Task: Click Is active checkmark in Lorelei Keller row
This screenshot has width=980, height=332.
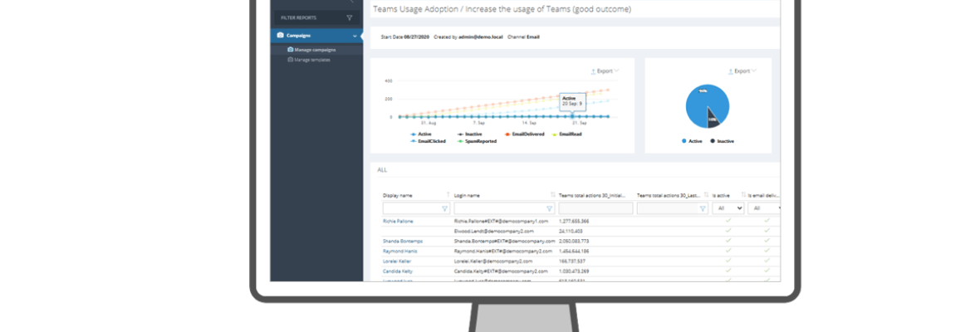Action: click(728, 261)
